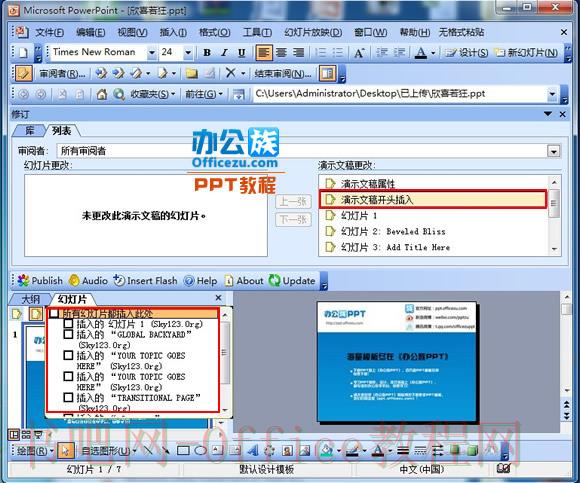Insert WordArt from drawing toolbar
The height and width of the screenshot is (483, 580).
pyautogui.click(x=252, y=450)
